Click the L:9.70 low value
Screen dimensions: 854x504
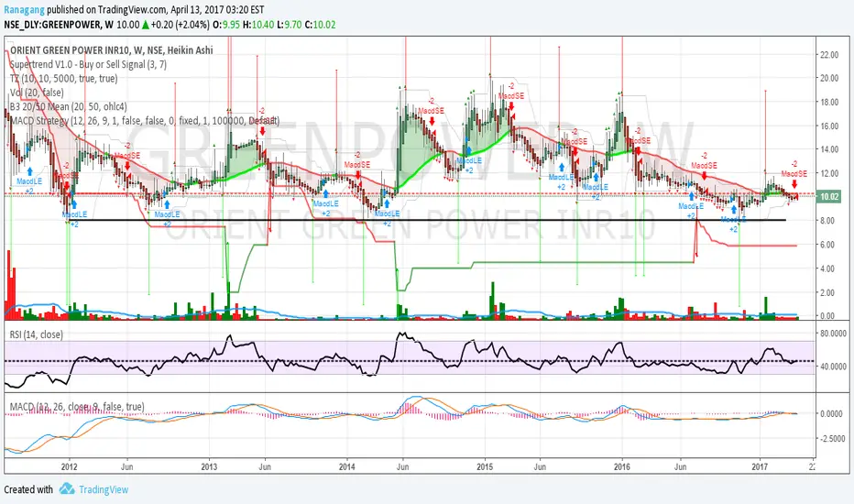pos(290,25)
